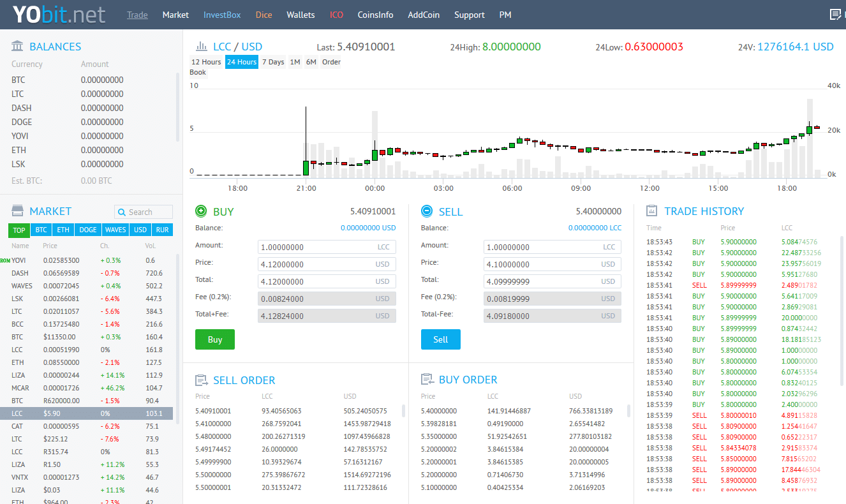Open the Market menu item

175,15
